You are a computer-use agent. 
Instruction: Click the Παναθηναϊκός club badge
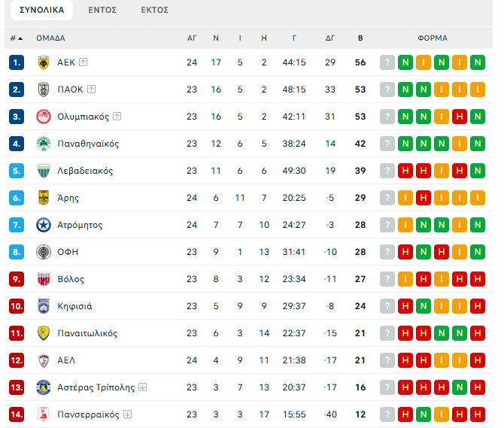point(43,144)
